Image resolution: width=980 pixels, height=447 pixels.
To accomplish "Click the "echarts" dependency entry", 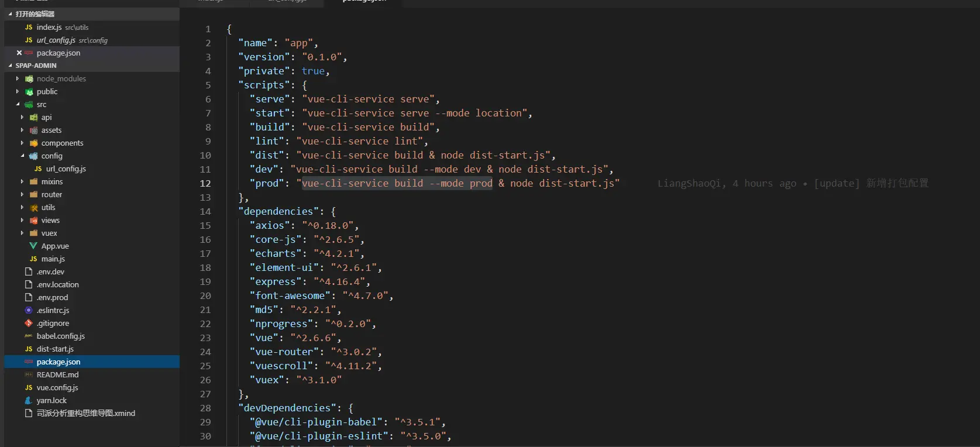I will click(x=307, y=253).
